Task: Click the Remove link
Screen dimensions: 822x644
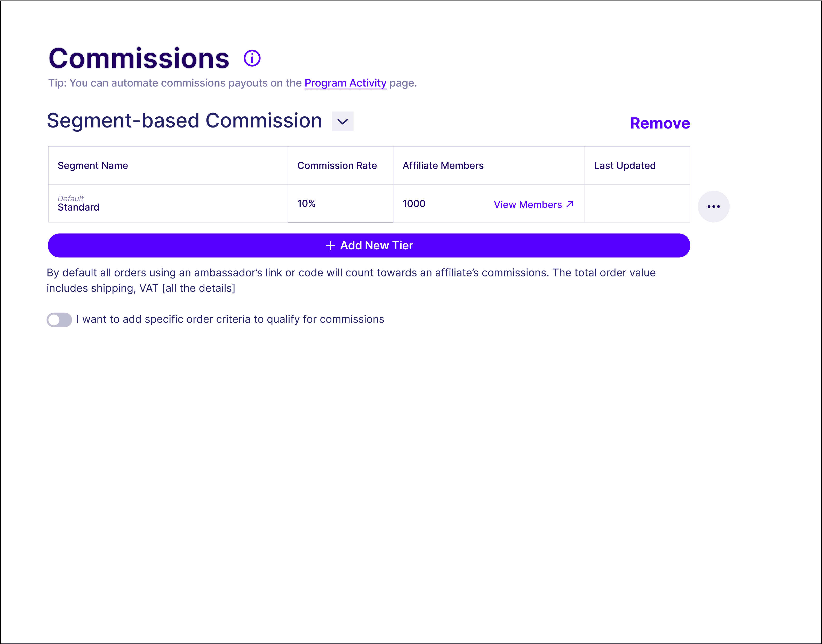Action: pos(659,123)
